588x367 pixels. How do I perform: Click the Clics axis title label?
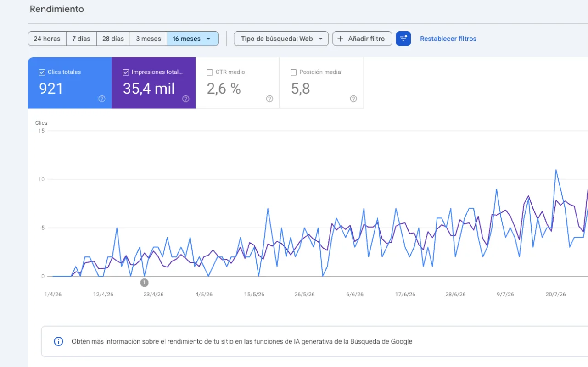[x=41, y=123]
